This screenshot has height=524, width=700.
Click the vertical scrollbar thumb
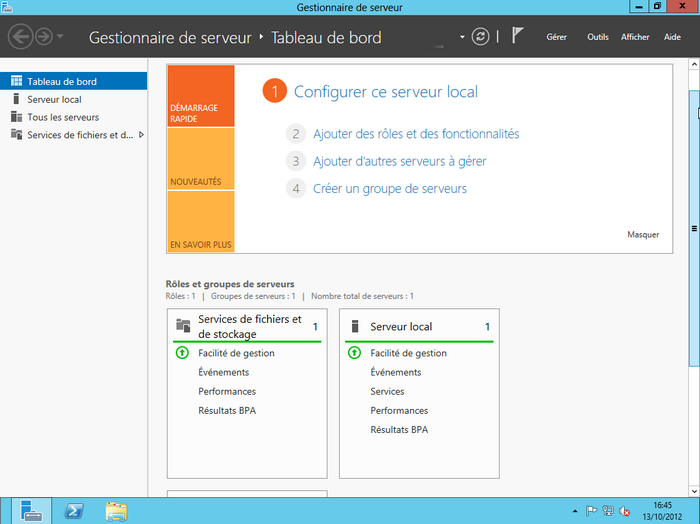tap(694, 228)
